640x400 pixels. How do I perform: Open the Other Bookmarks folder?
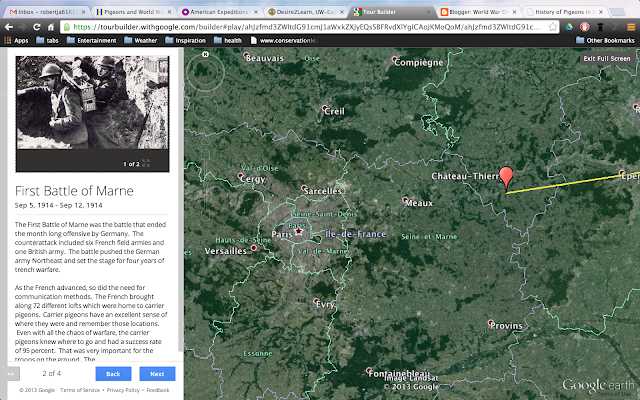click(605, 40)
